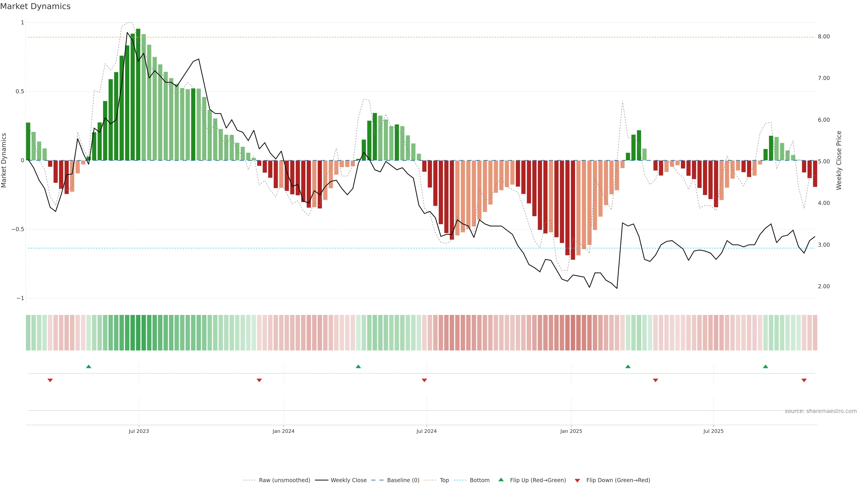
Task: Click the Weekly Close Price axis title
Action: click(839, 160)
